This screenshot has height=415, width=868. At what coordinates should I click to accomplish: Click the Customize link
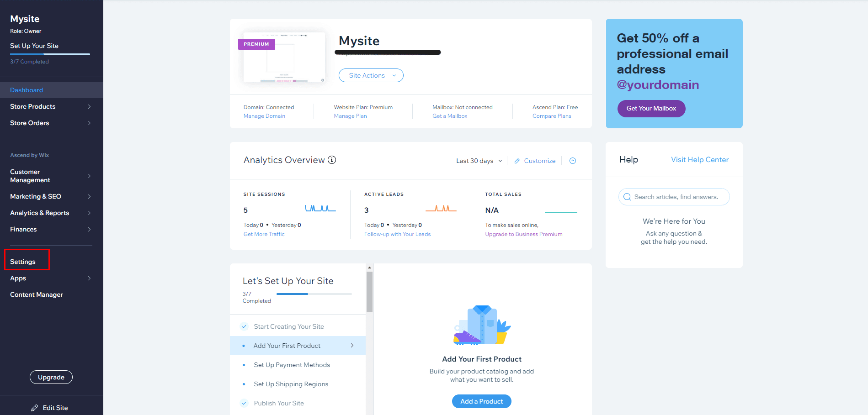(540, 161)
